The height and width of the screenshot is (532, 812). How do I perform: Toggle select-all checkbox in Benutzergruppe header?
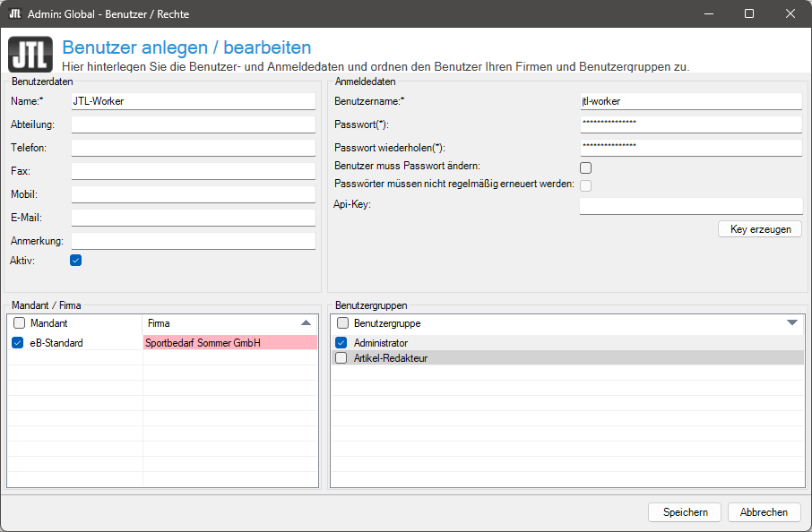342,323
